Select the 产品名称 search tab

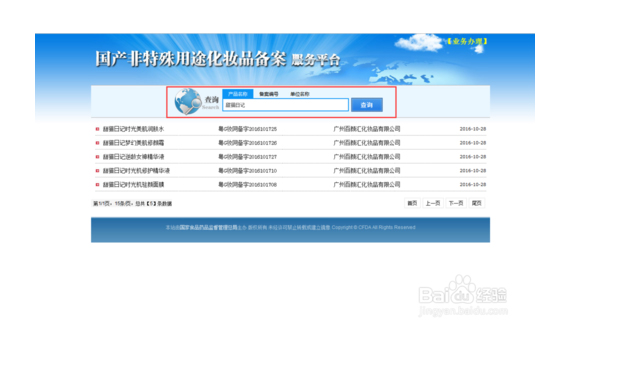pyautogui.click(x=238, y=94)
